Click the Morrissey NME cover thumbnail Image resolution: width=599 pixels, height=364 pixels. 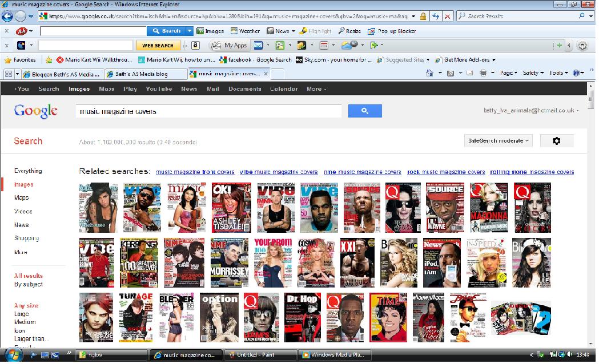229,262
